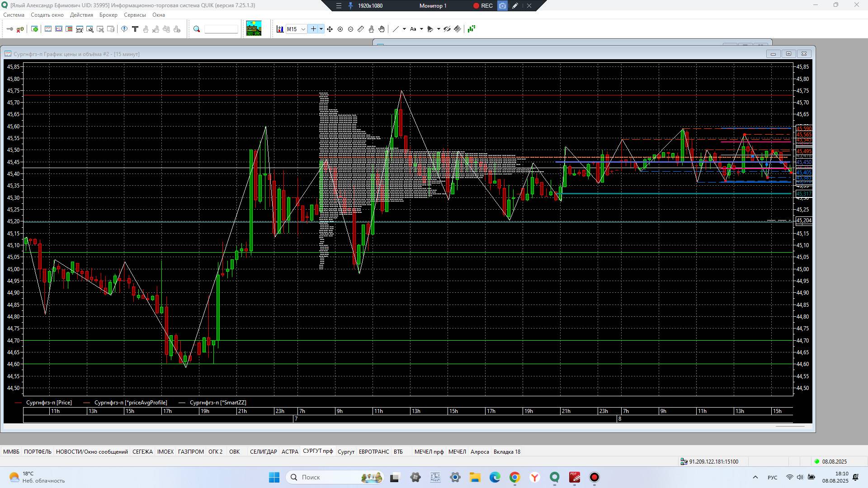Click the zoom in magnifier icon

340,29
